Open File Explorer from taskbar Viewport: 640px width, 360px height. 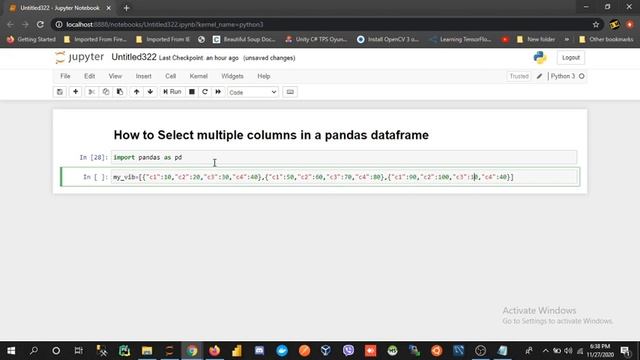pos(147,351)
